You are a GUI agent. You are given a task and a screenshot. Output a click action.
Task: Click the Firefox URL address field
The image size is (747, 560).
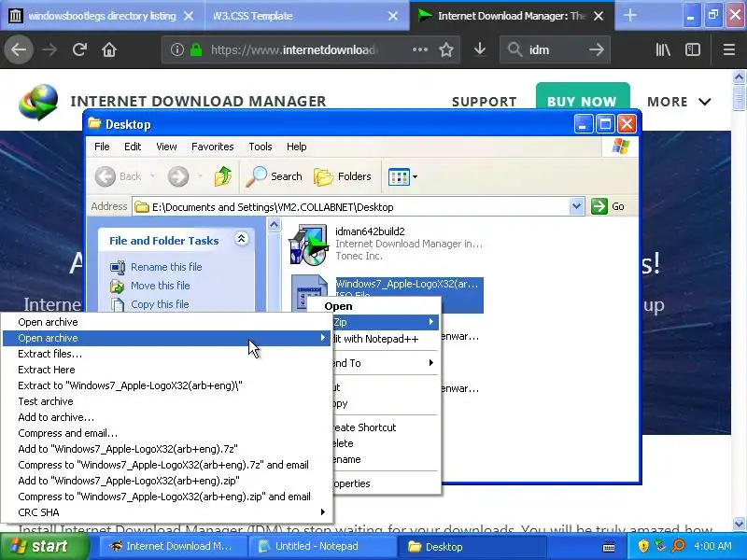click(294, 49)
